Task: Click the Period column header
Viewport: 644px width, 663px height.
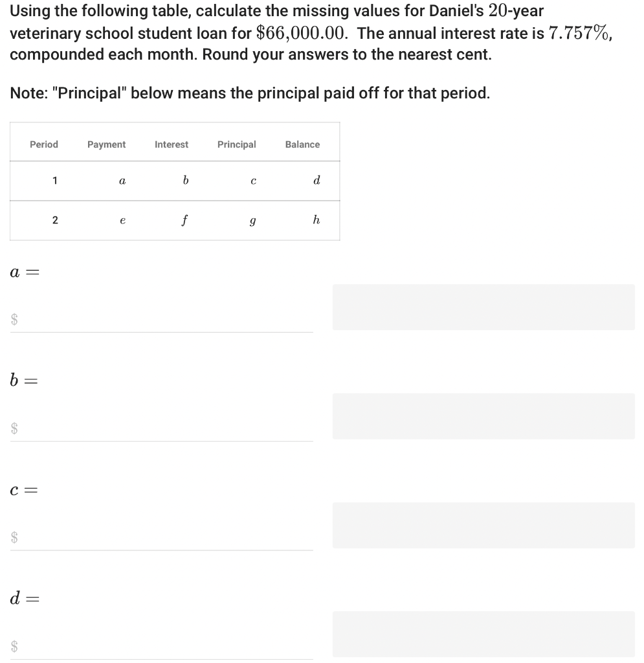Action: (x=43, y=144)
